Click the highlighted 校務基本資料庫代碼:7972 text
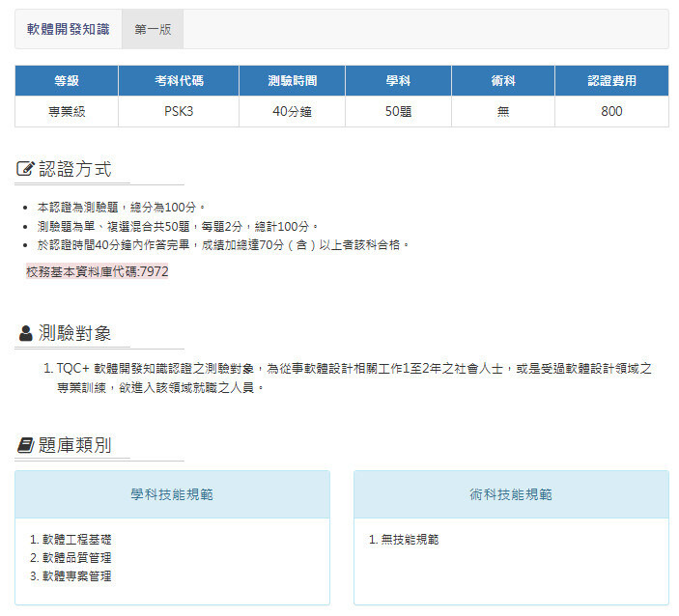This screenshot has width=679, height=616. pyautogui.click(x=97, y=272)
